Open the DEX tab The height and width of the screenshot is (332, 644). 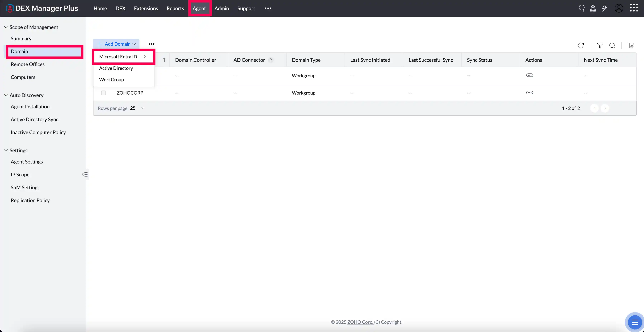click(x=121, y=8)
